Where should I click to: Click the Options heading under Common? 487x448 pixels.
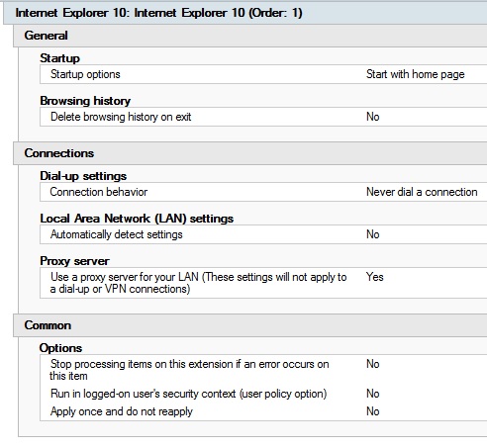pyautogui.click(x=60, y=348)
